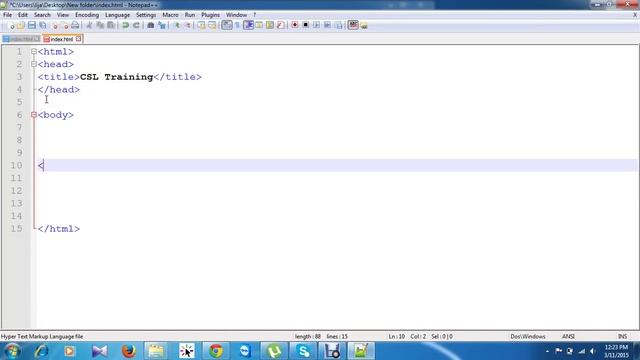Click the Dos\Windows line-ending status field
Viewport: 640px width, 360px height.
coord(528,336)
